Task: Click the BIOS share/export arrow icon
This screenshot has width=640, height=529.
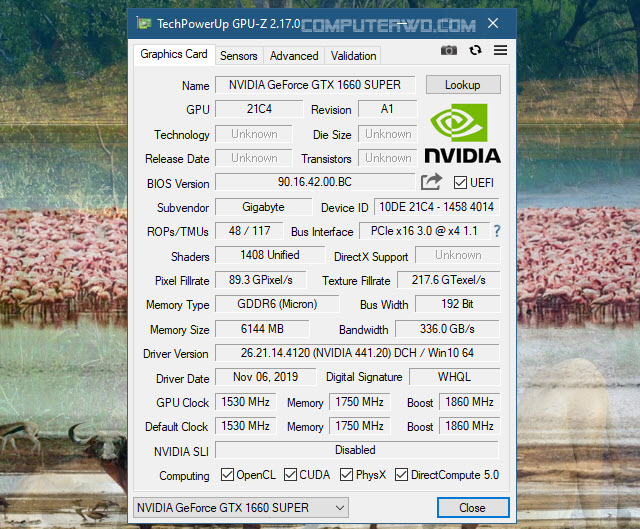Action: coord(431,182)
